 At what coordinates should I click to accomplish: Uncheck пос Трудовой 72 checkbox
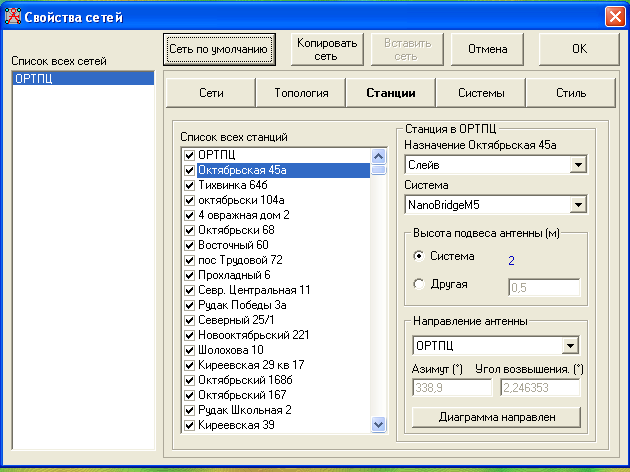[189, 260]
